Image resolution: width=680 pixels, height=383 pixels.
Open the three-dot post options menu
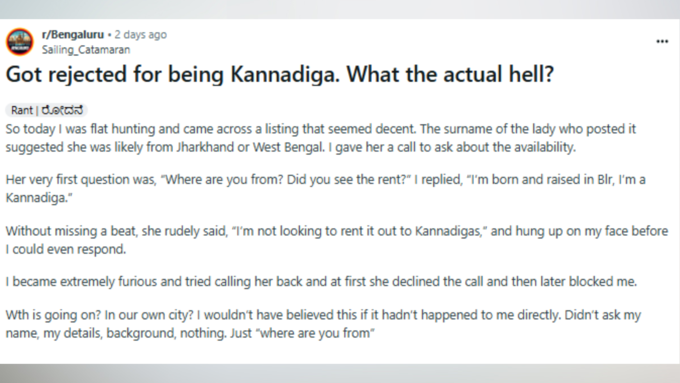(x=662, y=42)
